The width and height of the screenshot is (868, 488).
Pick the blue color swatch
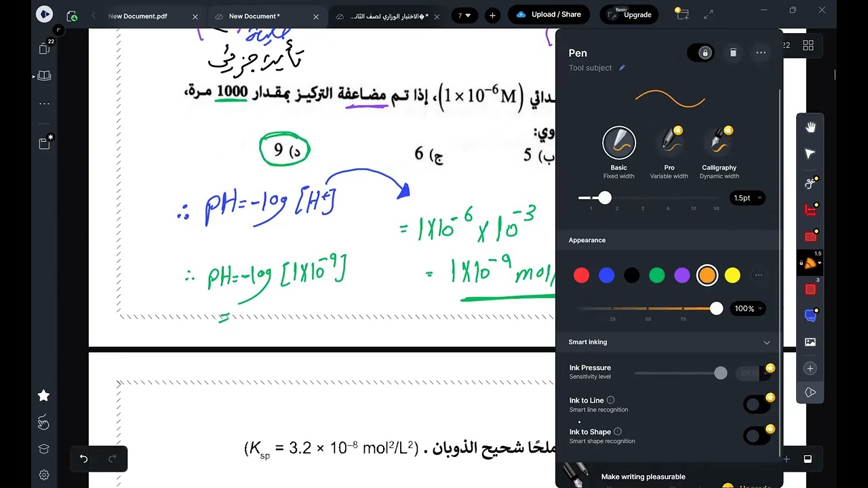tap(606, 275)
